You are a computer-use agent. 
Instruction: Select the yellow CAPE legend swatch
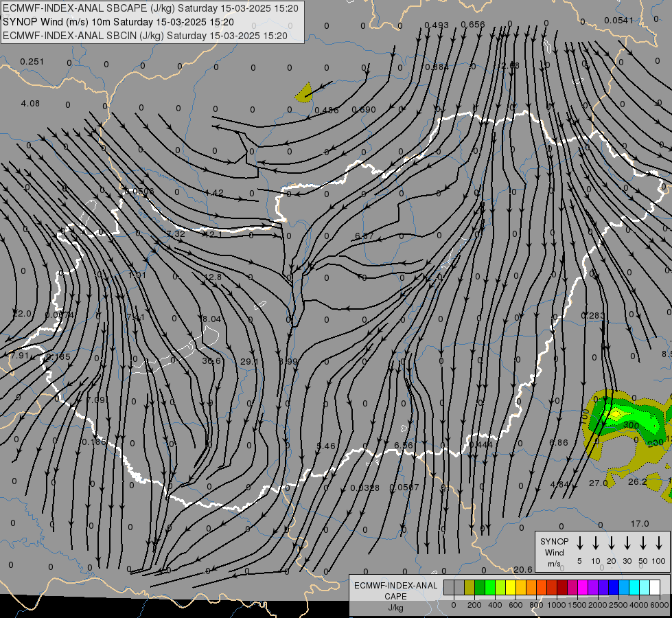[511, 587]
